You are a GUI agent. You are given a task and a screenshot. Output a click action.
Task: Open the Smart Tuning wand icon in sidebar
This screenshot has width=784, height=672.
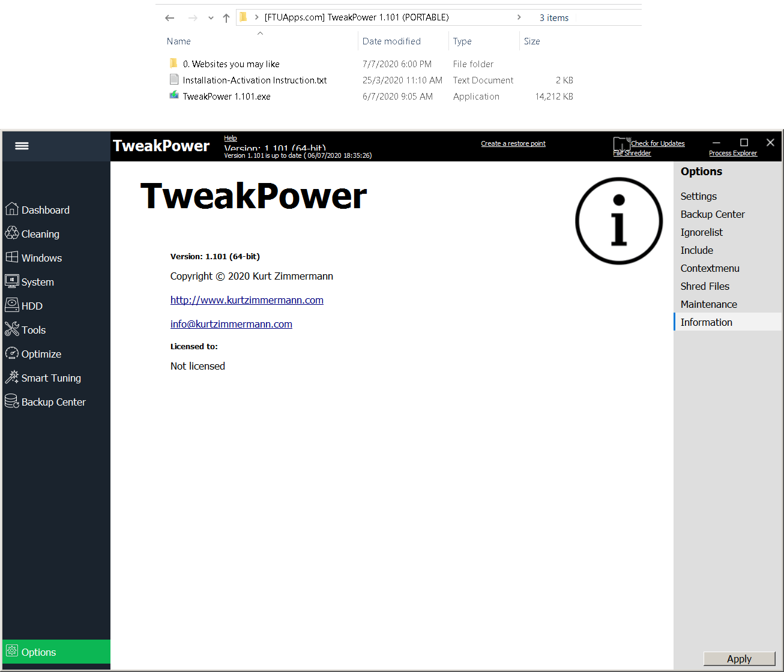pos(12,377)
